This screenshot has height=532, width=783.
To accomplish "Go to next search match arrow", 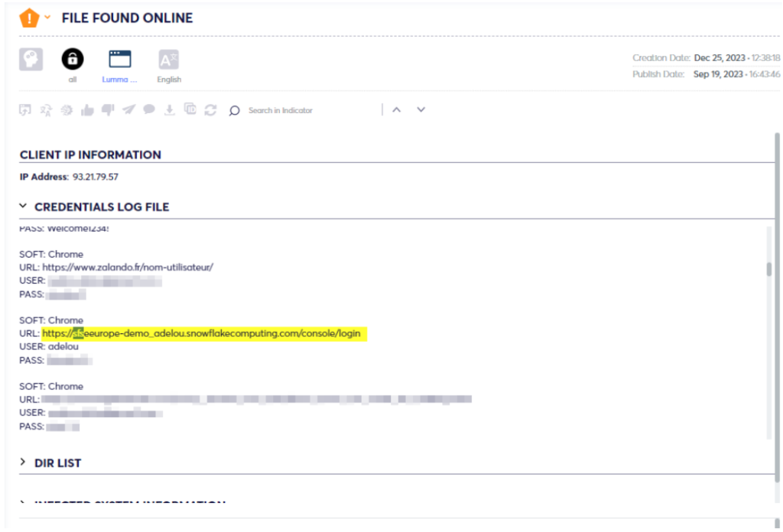I will pyautogui.click(x=421, y=110).
